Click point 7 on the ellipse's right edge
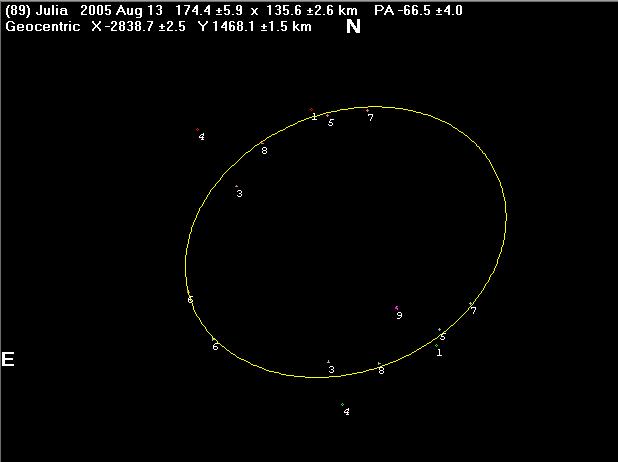The image size is (618, 462). point(470,303)
